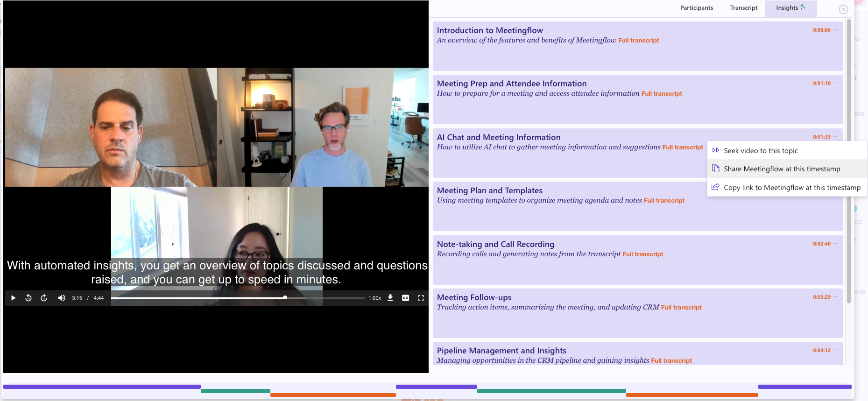Click the seek forward icon in the context menu
Viewport: 868px width, 401px height.
pyautogui.click(x=715, y=150)
